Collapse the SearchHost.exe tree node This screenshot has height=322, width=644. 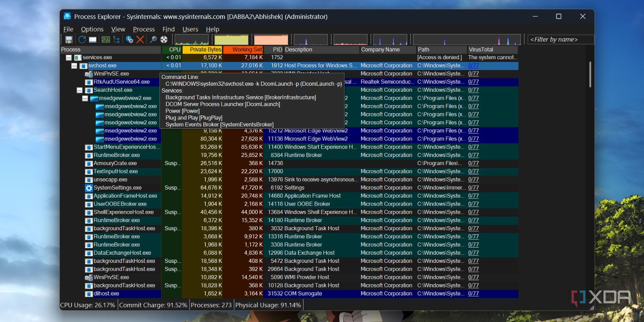pos(80,90)
